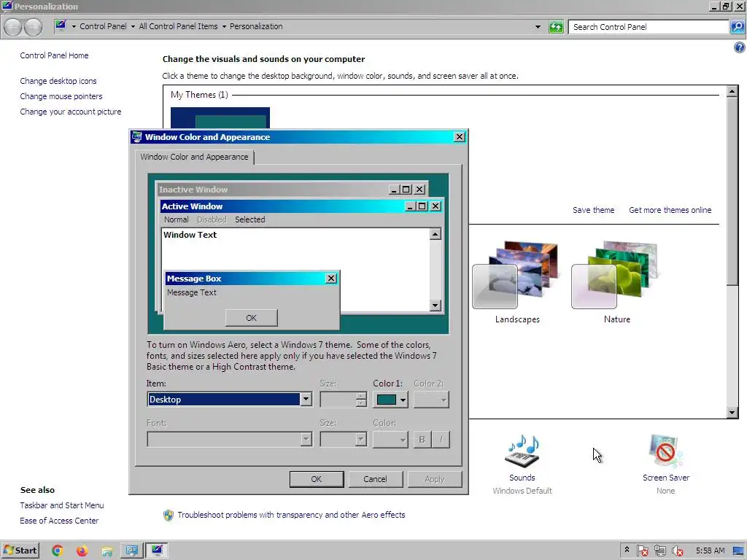Click OK in Window Color and Appearance
Viewport: 747px width, 560px height.
317,479
